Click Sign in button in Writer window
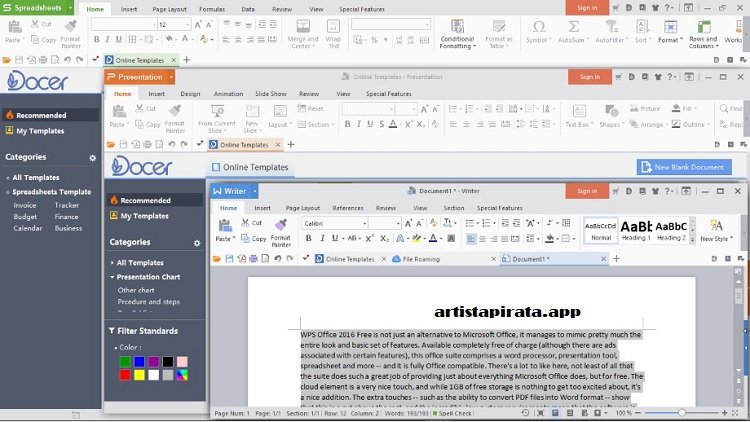Image resolution: width=750 pixels, height=422 pixels. coord(587,191)
